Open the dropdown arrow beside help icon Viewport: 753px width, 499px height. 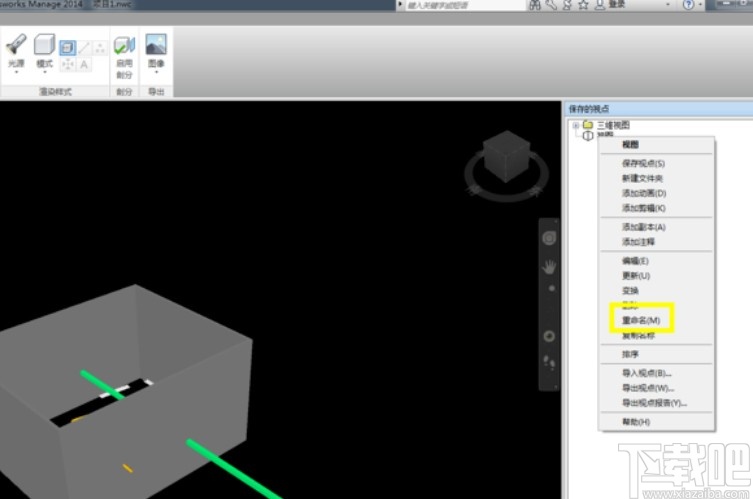pyautogui.click(x=700, y=5)
